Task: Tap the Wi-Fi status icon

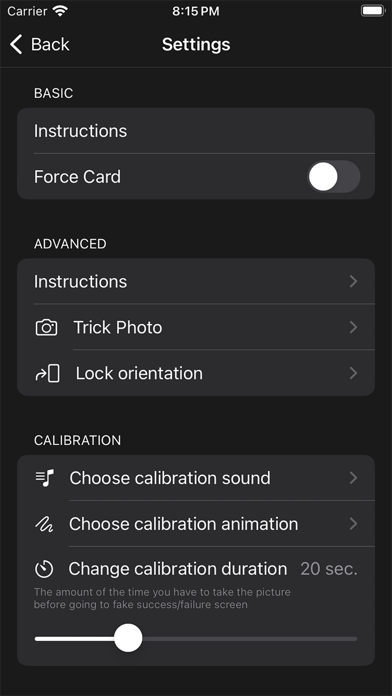Action: 60,11
